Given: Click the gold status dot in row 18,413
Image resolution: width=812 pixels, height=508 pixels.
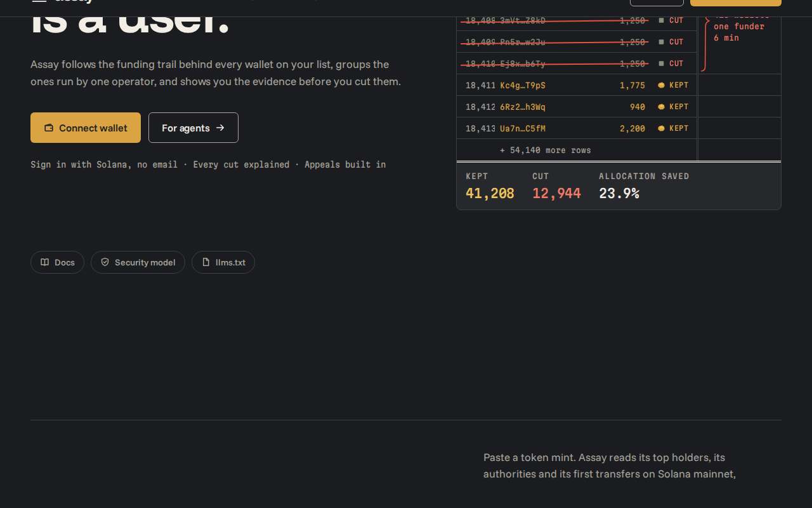Looking at the screenshot, I should [x=661, y=128].
